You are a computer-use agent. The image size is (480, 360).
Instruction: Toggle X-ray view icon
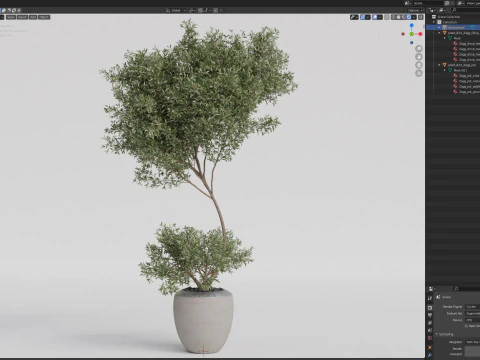(x=387, y=17)
